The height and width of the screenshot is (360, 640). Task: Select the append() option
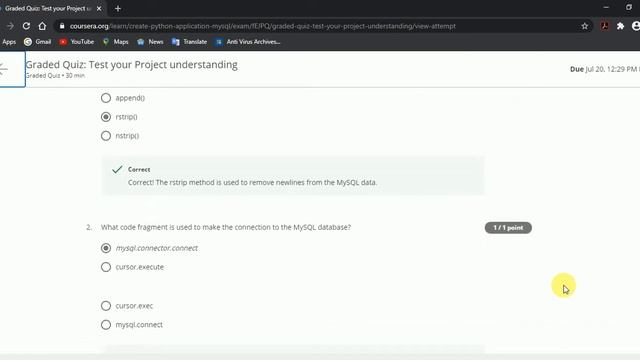[106, 98]
